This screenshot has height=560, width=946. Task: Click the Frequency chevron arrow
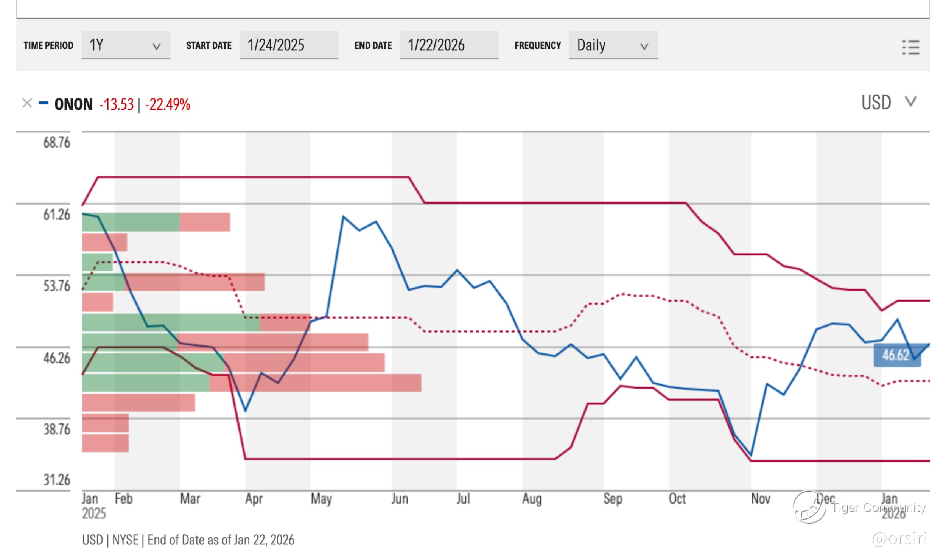[644, 47]
